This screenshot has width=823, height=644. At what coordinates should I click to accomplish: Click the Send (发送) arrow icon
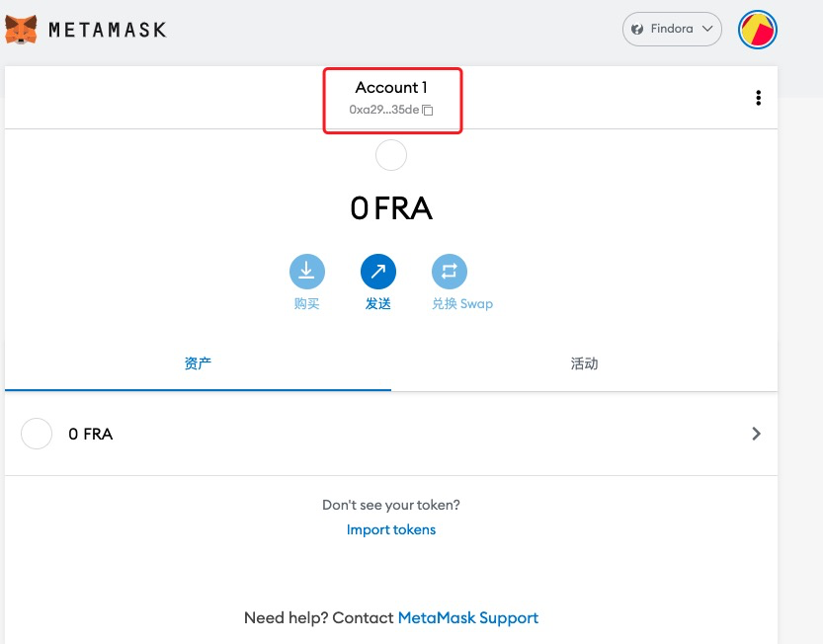pos(377,272)
